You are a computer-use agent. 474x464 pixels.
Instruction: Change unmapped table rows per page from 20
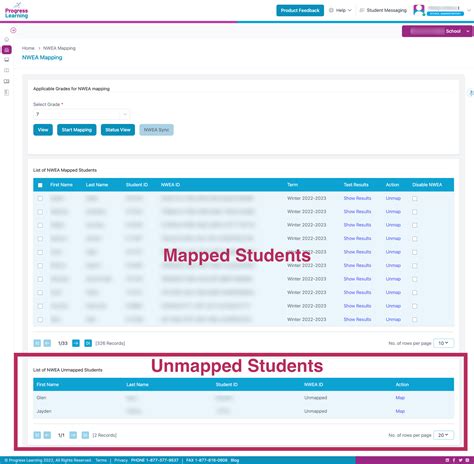click(x=443, y=435)
